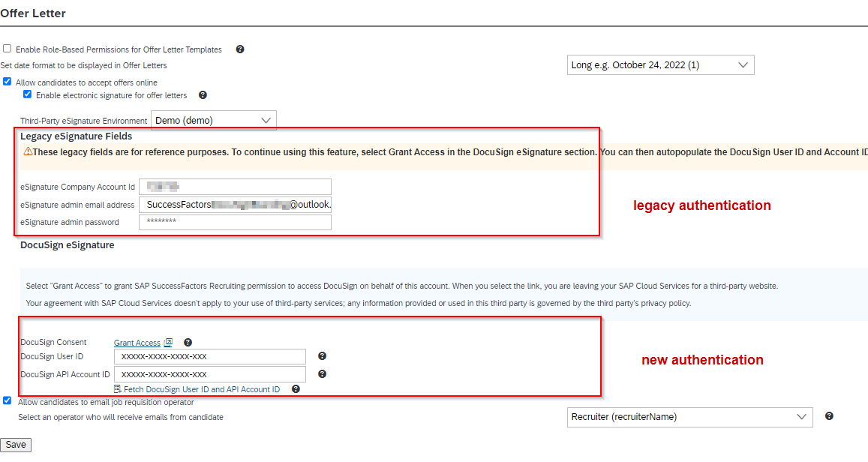Click the Save button

coord(16,445)
